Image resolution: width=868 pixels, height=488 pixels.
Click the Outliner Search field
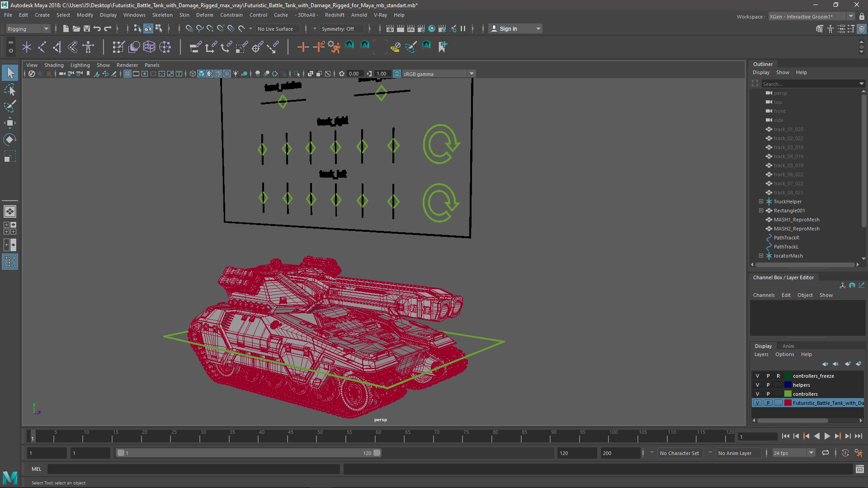pyautogui.click(x=813, y=84)
